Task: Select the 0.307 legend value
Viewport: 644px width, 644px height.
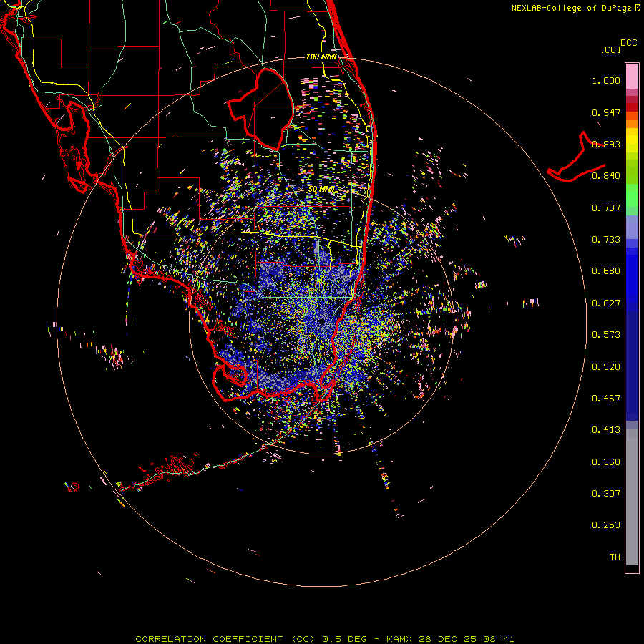Action: (x=606, y=494)
